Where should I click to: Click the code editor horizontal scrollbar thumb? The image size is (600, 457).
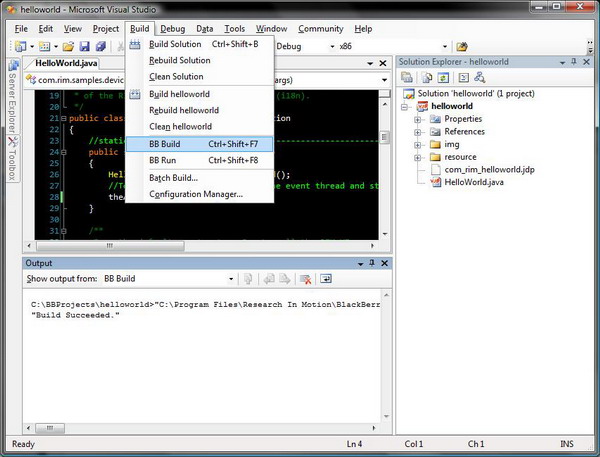click(110, 246)
